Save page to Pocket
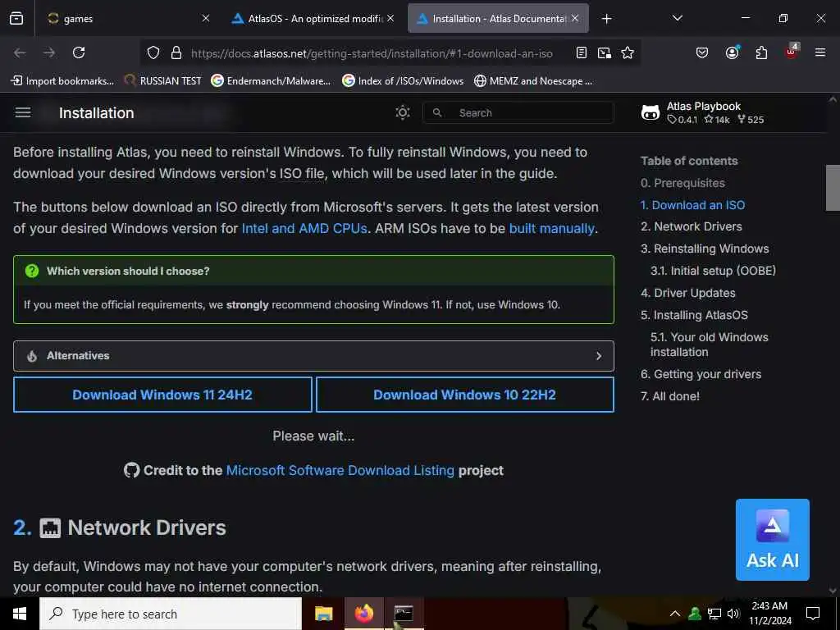 702,52
